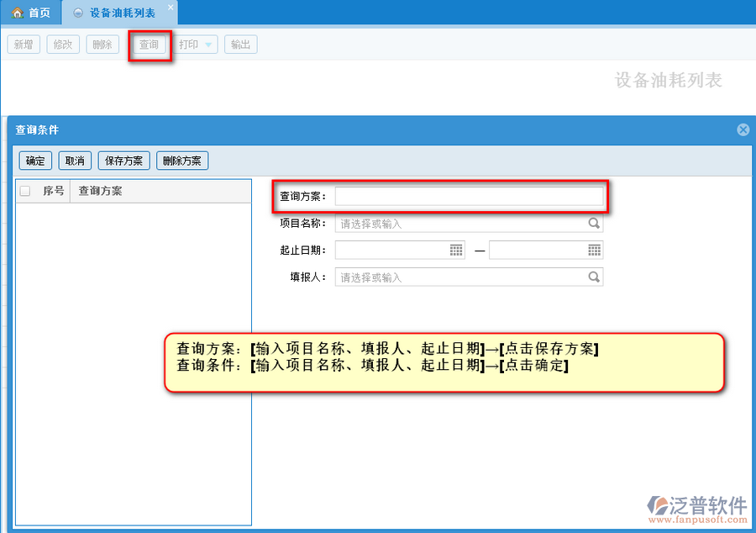Viewport: 756px width, 533px height.
Task: Expand the 打印 dropdown arrow
Action: (208, 45)
